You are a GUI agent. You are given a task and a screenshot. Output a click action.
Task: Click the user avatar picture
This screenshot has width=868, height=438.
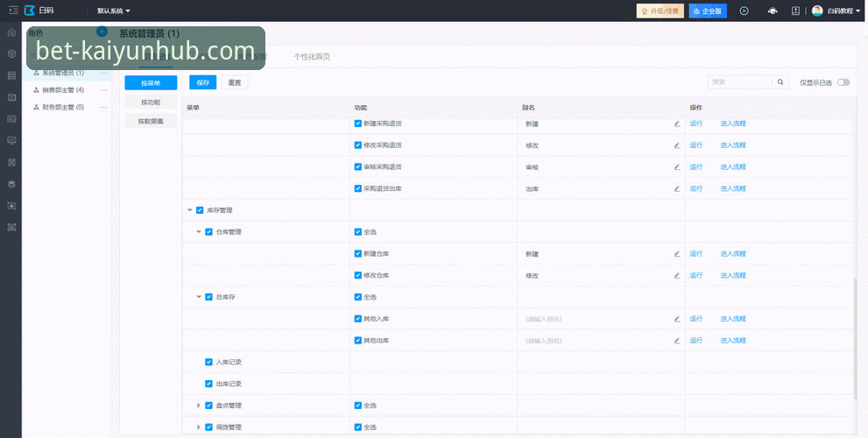pos(817,11)
